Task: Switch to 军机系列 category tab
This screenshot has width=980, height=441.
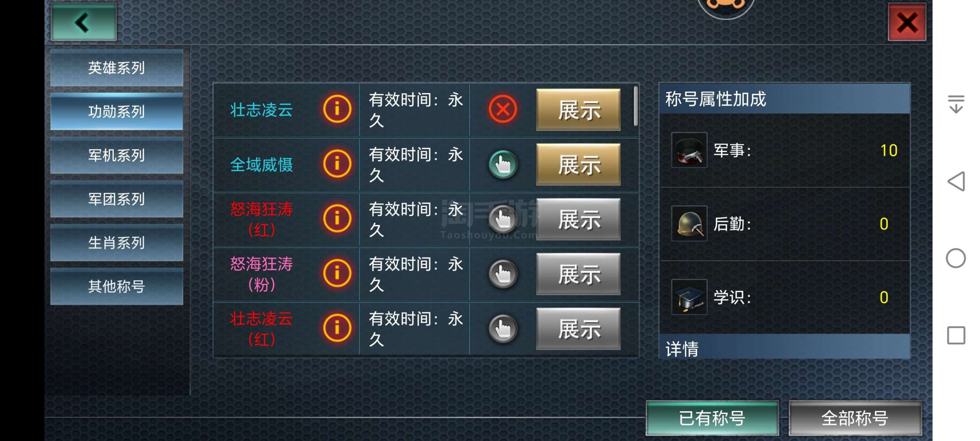Action: pos(117,155)
